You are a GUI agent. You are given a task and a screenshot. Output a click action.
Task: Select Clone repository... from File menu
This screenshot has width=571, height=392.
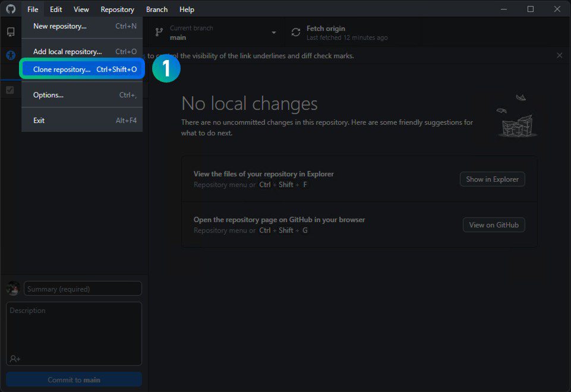tap(82, 69)
